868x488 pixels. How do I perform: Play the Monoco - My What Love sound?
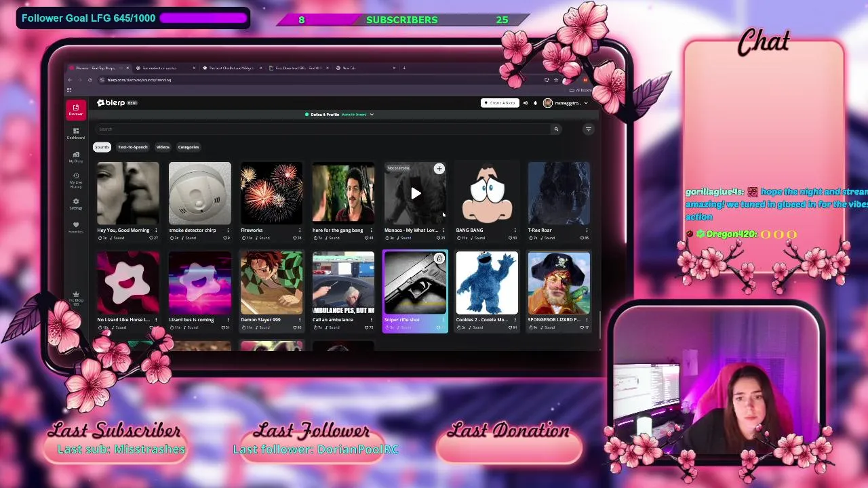pos(416,194)
